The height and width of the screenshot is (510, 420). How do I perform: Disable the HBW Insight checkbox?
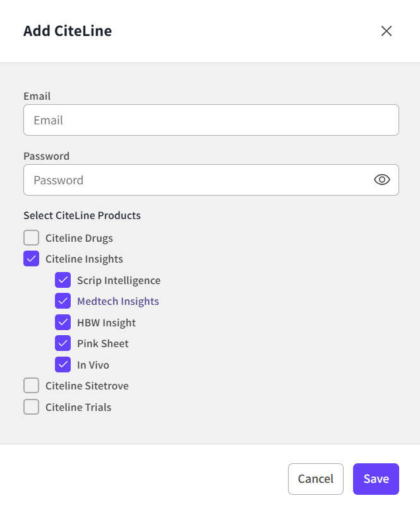(x=63, y=323)
